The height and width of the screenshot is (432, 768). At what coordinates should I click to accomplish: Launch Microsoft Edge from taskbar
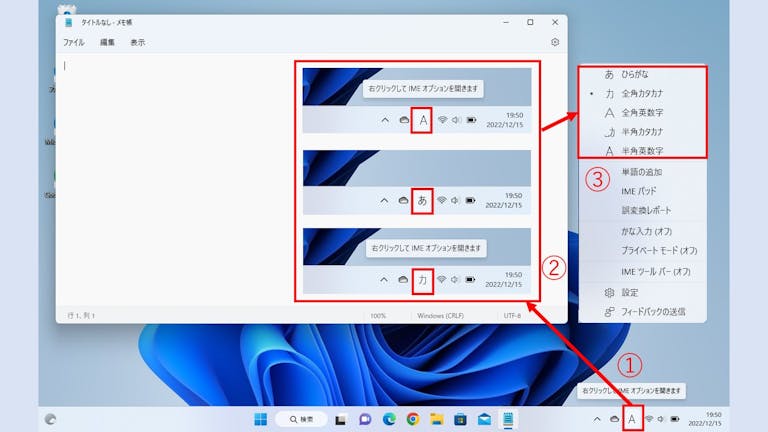[389, 419]
